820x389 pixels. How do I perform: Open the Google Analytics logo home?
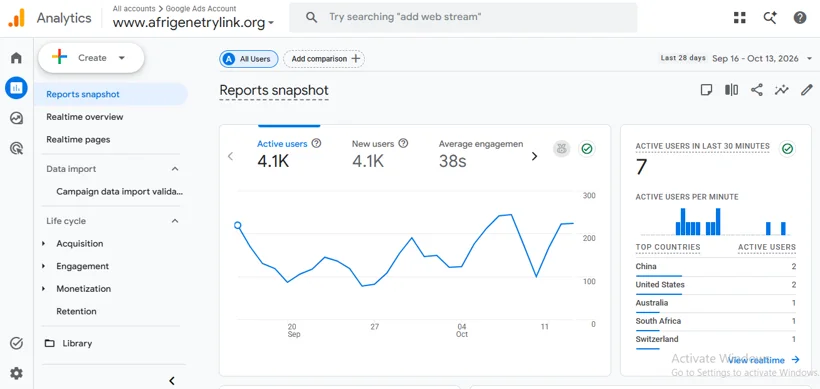tap(16, 19)
